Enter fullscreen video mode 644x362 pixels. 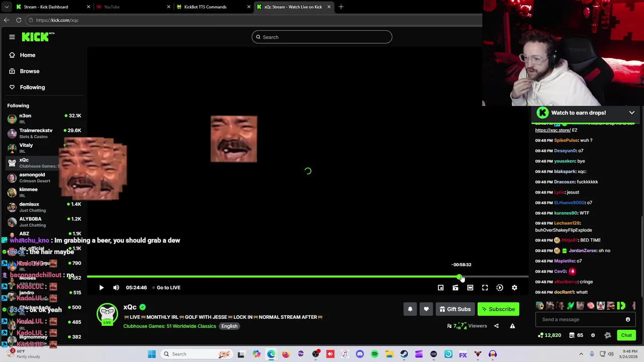[x=485, y=288]
